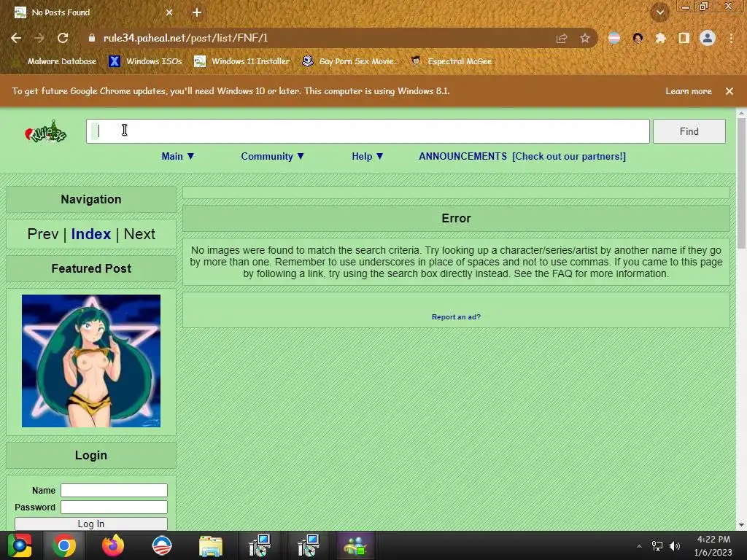Click the Index navigation link
Image resolution: width=747 pixels, height=560 pixels.
(91, 234)
